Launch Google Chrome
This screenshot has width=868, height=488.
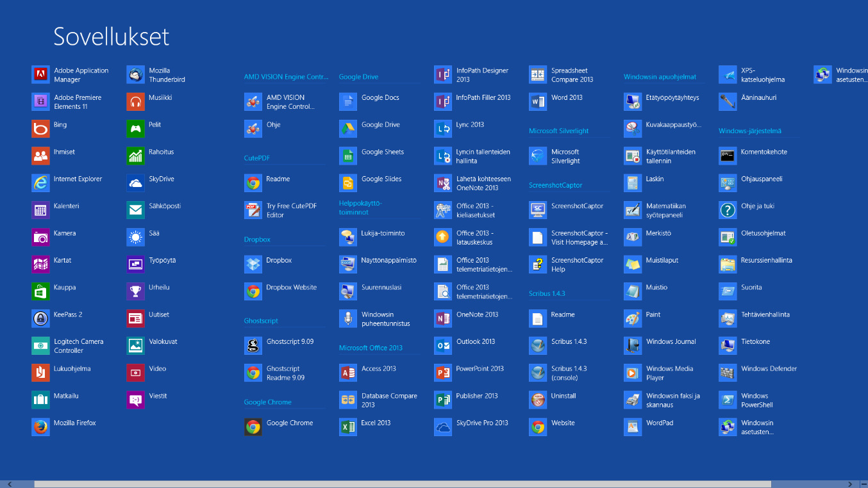click(x=280, y=427)
